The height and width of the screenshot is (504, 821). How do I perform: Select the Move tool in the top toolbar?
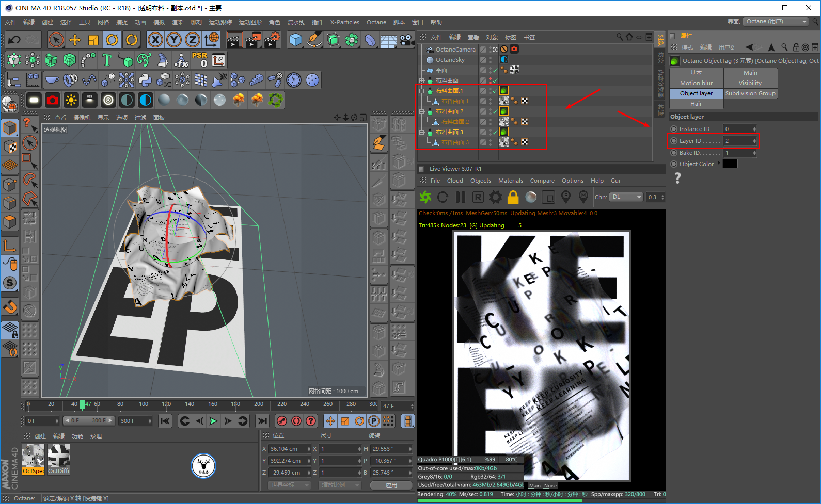(75, 40)
